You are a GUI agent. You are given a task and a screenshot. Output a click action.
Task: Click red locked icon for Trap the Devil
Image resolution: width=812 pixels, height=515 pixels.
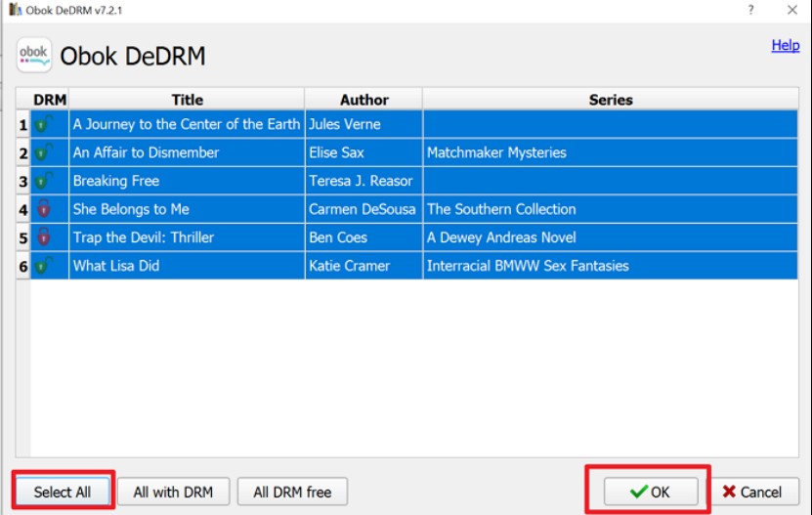click(x=44, y=236)
